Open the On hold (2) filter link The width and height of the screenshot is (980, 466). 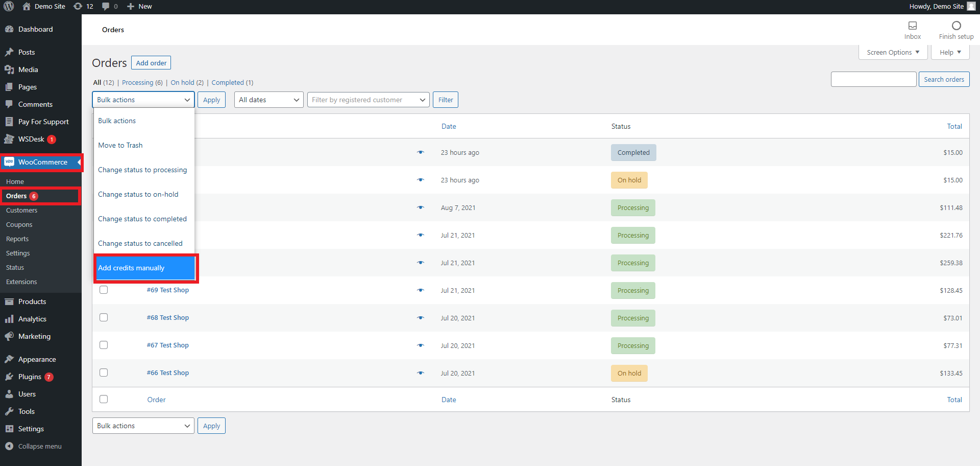(187, 82)
